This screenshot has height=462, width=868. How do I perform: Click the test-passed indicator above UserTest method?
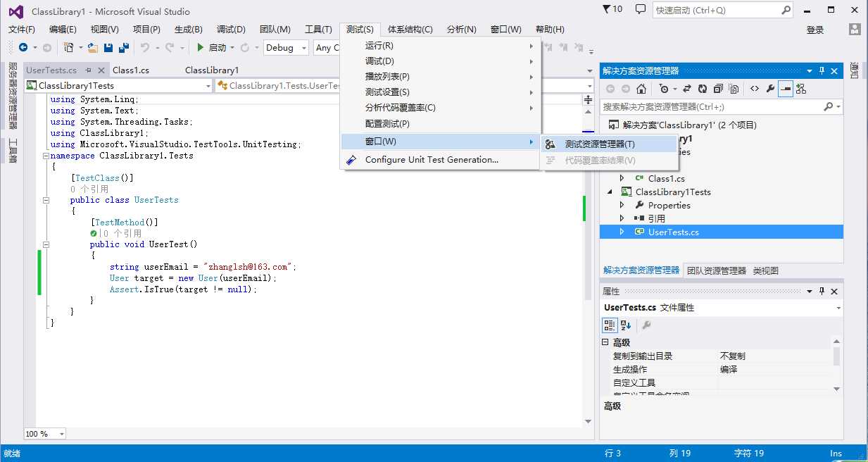tap(93, 233)
